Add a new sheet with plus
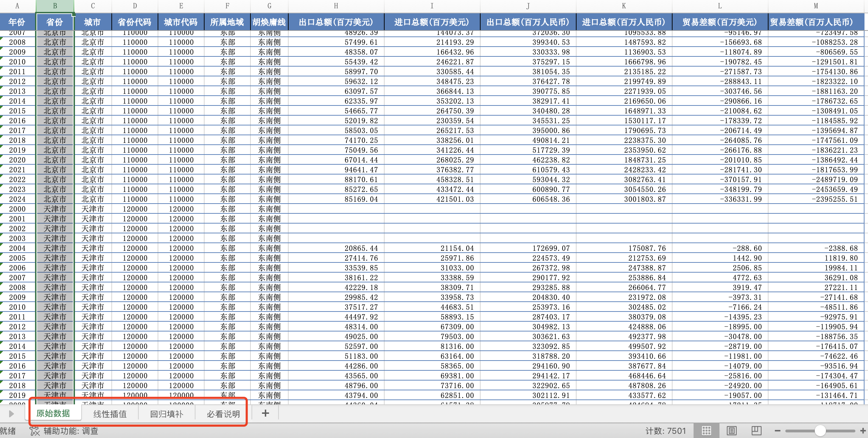 (x=266, y=413)
